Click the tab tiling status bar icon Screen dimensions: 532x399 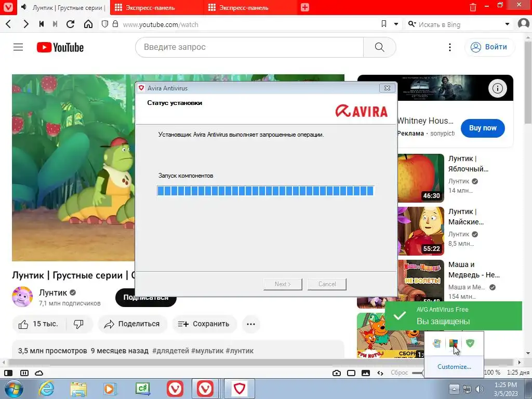click(24, 373)
